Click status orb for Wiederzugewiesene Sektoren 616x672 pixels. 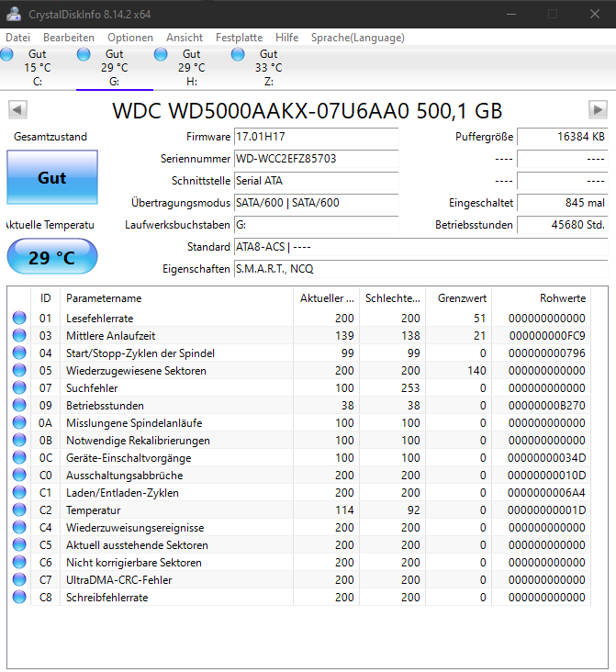click(19, 370)
